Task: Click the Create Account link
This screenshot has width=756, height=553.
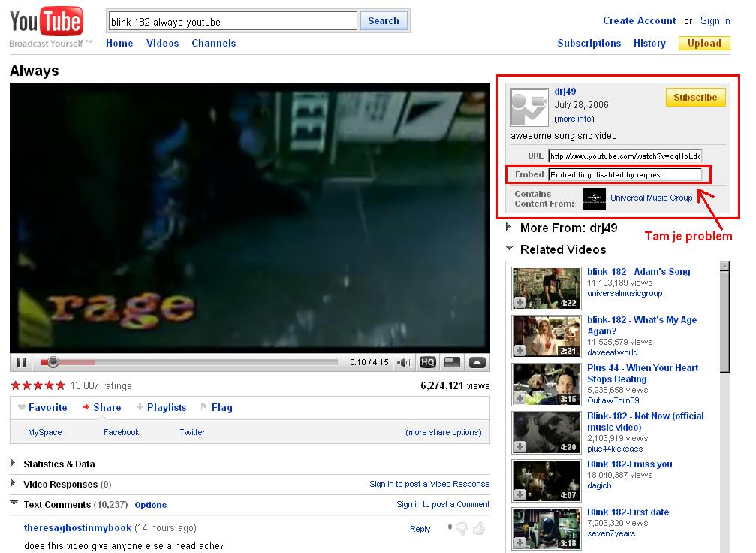Action: (x=639, y=21)
